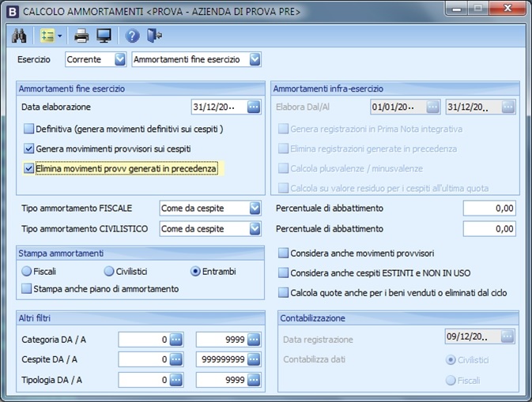Select the Civilistici print radio button

[x=109, y=271]
